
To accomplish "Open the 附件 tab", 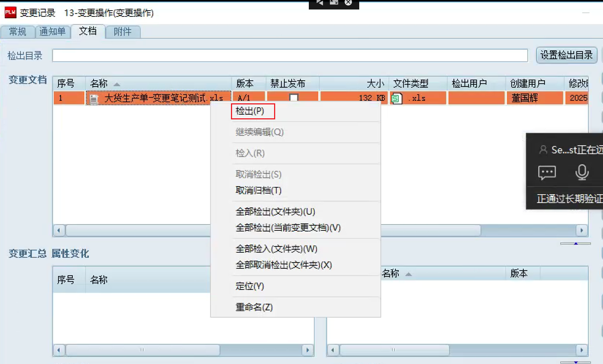I will point(123,32).
